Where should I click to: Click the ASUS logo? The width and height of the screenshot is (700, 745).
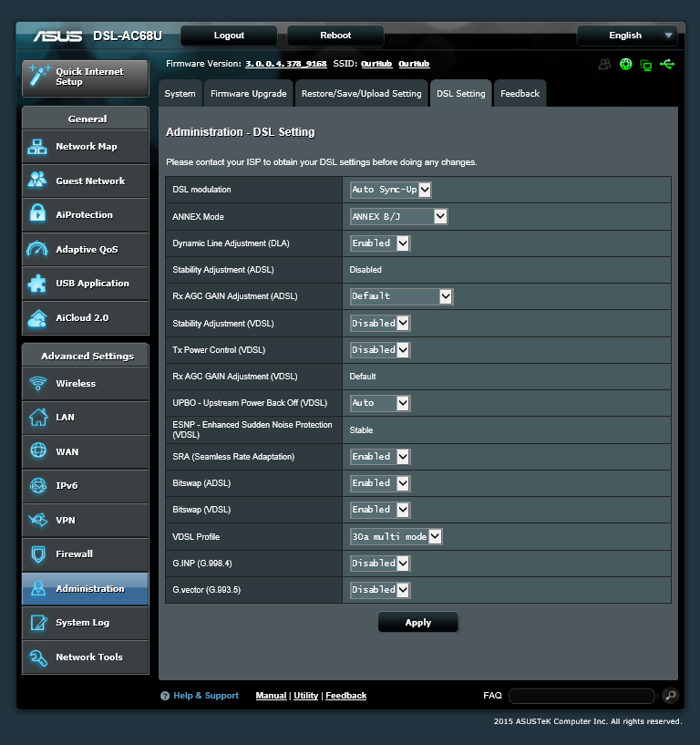pos(57,36)
